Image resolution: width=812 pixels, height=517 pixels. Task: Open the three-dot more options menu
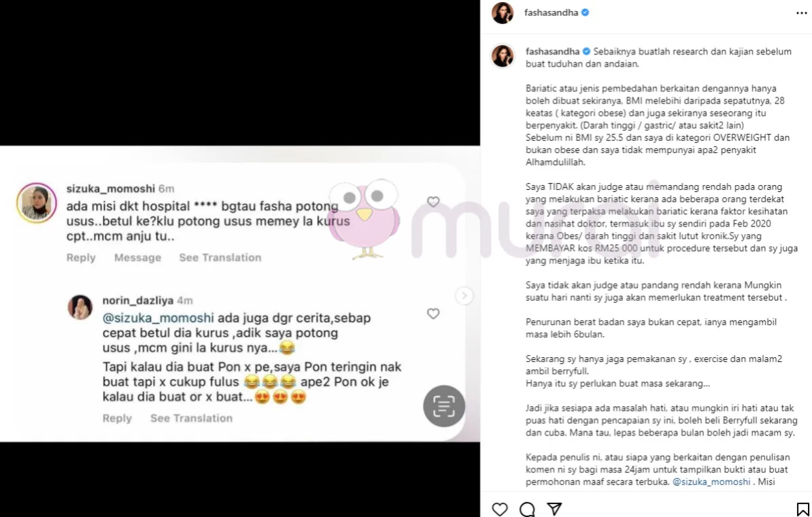pyautogui.click(x=802, y=13)
